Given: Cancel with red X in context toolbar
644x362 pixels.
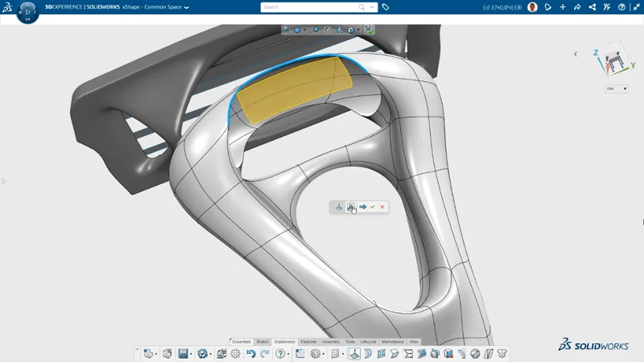Looking at the screenshot, I should pos(382,207).
